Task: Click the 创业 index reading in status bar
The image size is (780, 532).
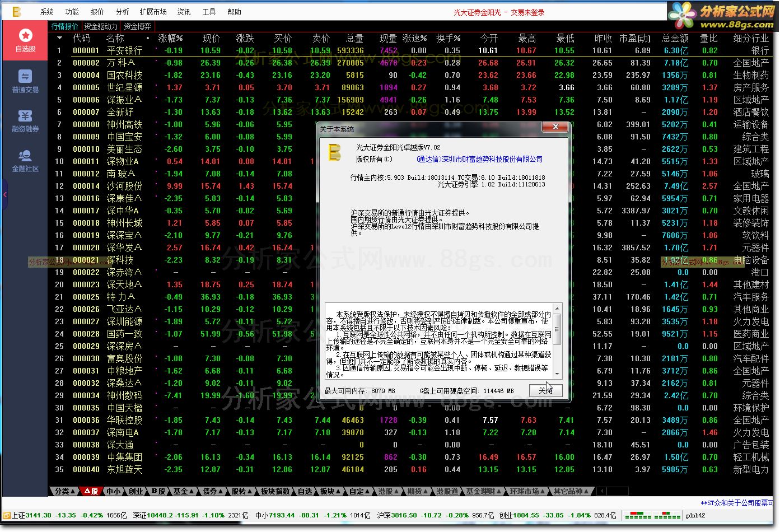Action: (558, 515)
